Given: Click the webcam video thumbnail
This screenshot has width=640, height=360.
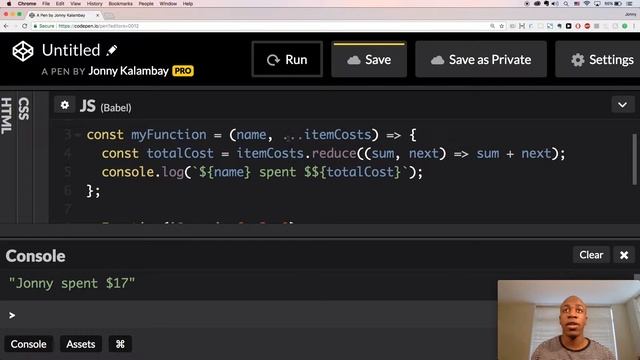Looking at the screenshot, I should click(569, 320).
